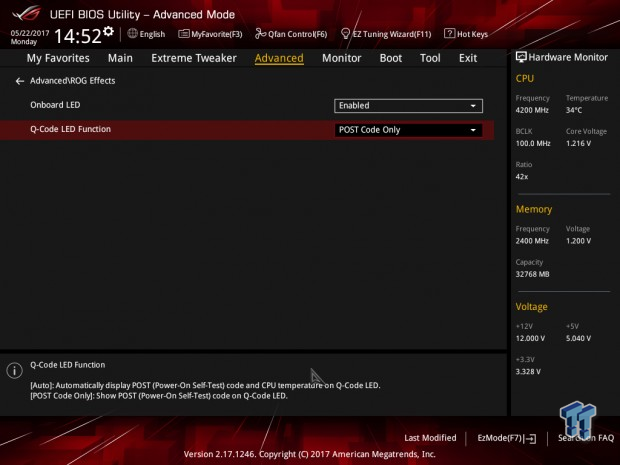Click the 05/22/2017 date
Image resolution: width=620 pixels, height=465 pixels.
click(x=30, y=33)
